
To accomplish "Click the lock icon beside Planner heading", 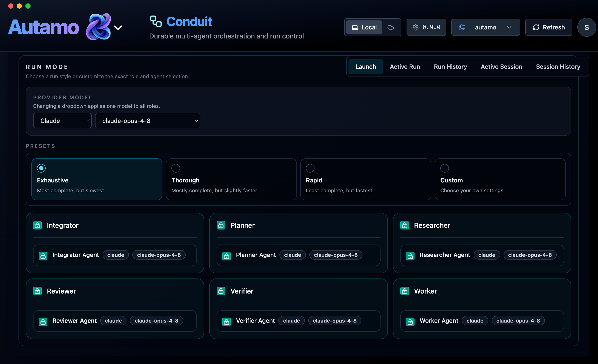I will click(221, 225).
